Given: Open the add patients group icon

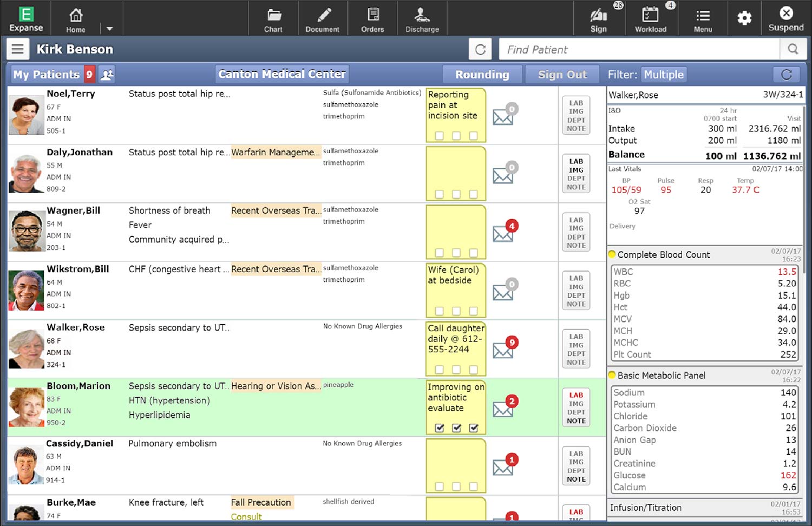Looking at the screenshot, I should point(107,74).
